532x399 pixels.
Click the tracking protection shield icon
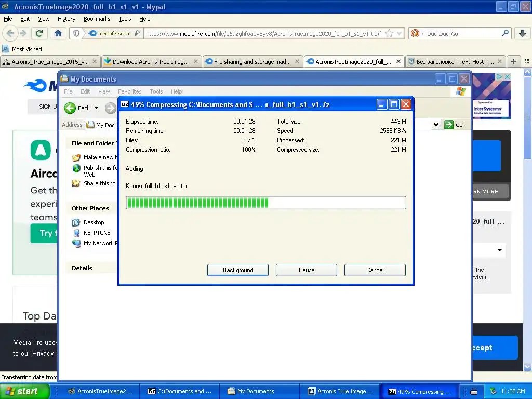pyautogui.click(x=76, y=33)
